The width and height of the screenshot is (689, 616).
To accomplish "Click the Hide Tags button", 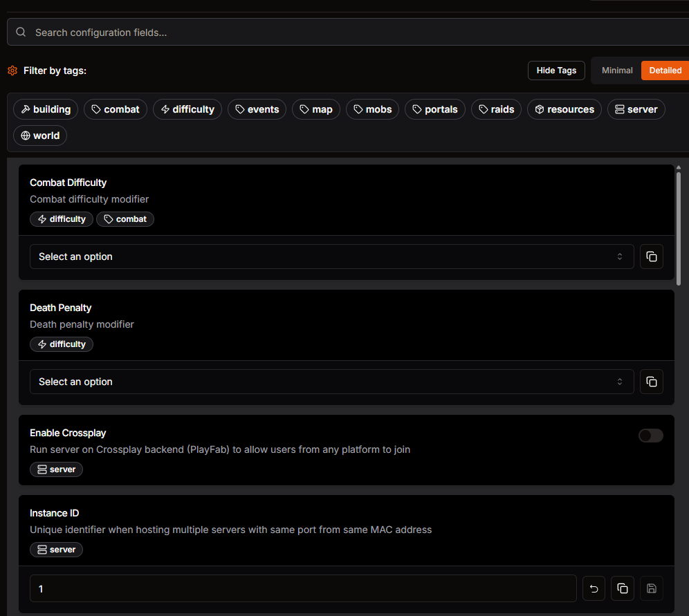I will tap(556, 70).
